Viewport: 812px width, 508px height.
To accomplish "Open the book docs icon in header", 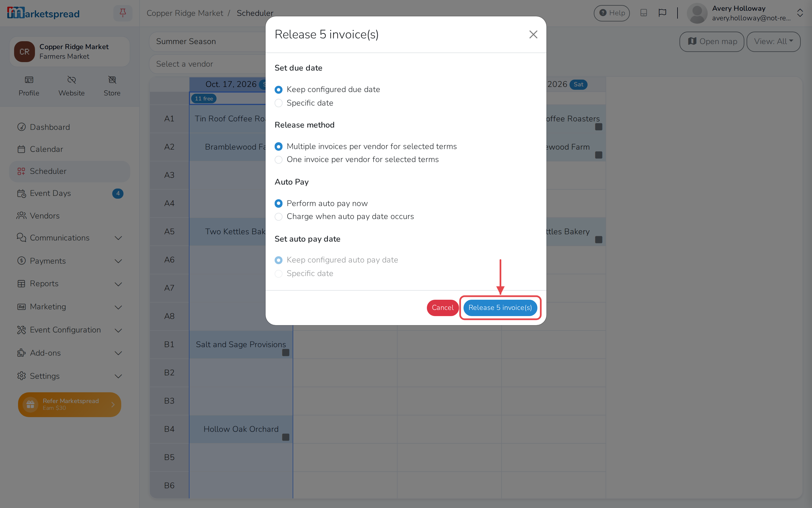I will pyautogui.click(x=644, y=13).
